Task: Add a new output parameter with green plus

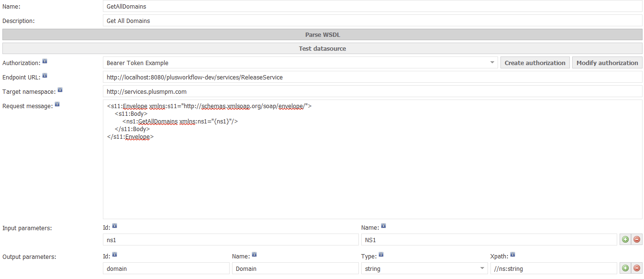Action: pyautogui.click(x=625, y=268)
